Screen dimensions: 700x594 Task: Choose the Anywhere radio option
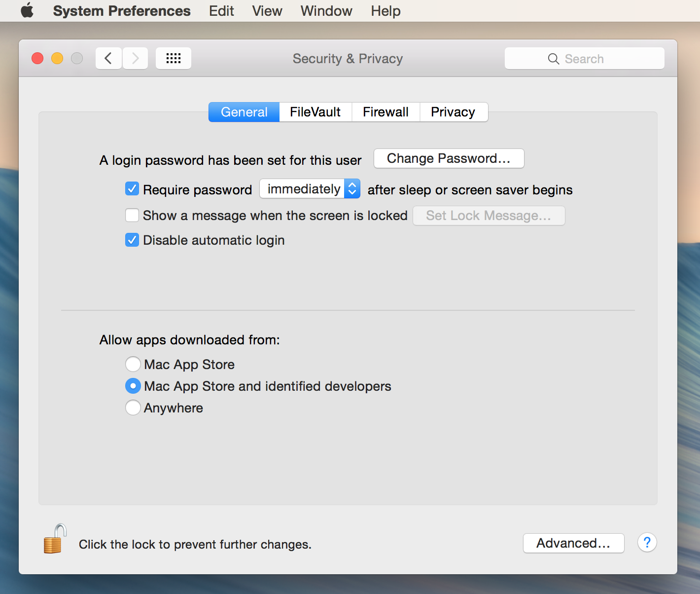pyautogui.click(x=133, y=408)
